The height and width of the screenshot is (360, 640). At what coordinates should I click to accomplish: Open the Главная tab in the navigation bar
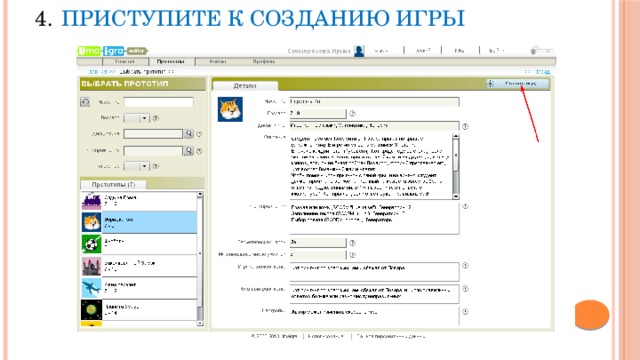tap(124, 62)
